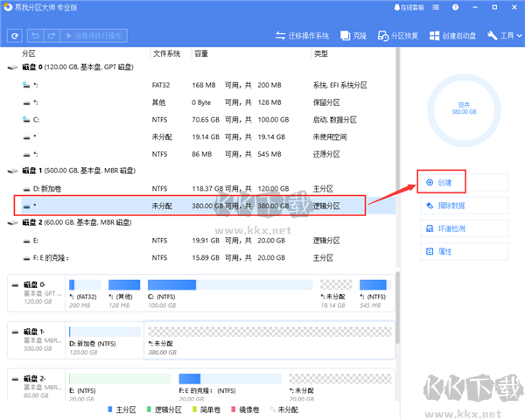This screenshot has width=525, height=420.
Task: Open 分区恢复 partition recovery
Action: (x=398, y=36)
